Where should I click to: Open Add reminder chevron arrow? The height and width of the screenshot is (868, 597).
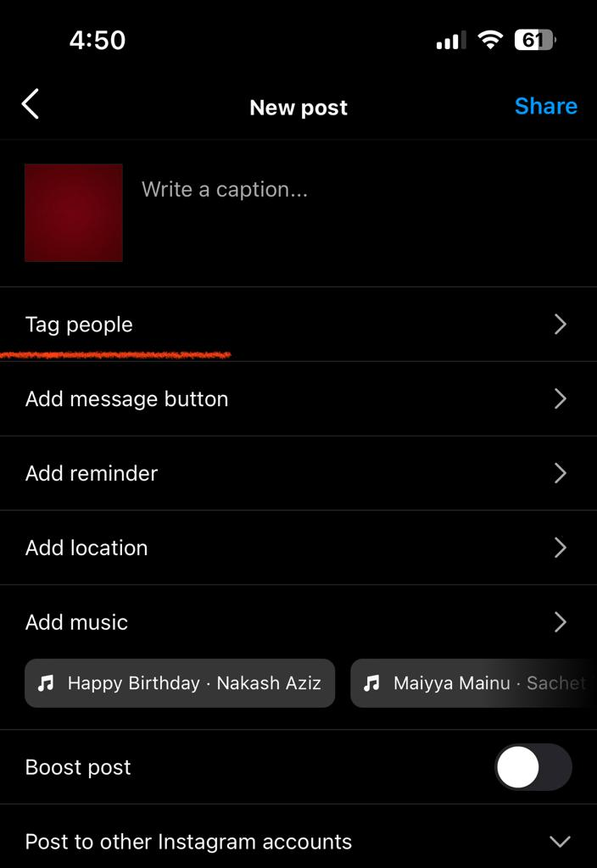tap(561, 473)
